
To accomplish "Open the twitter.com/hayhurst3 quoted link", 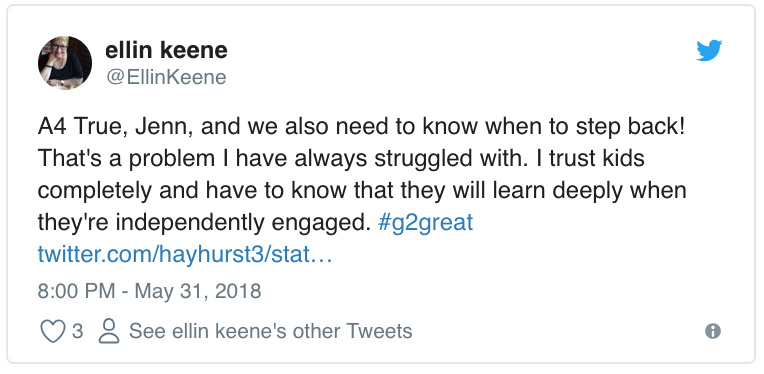I will [185, 255].
